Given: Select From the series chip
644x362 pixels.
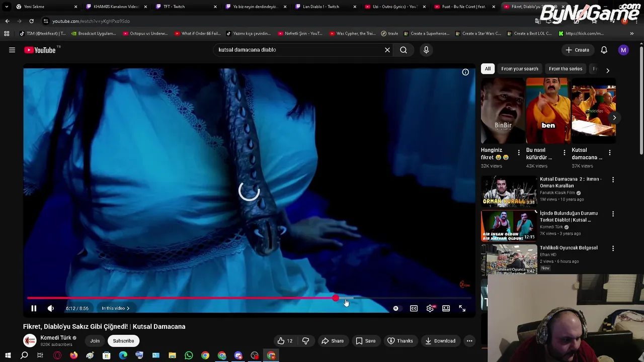Looking at the screenshot, I should point(566,69).
